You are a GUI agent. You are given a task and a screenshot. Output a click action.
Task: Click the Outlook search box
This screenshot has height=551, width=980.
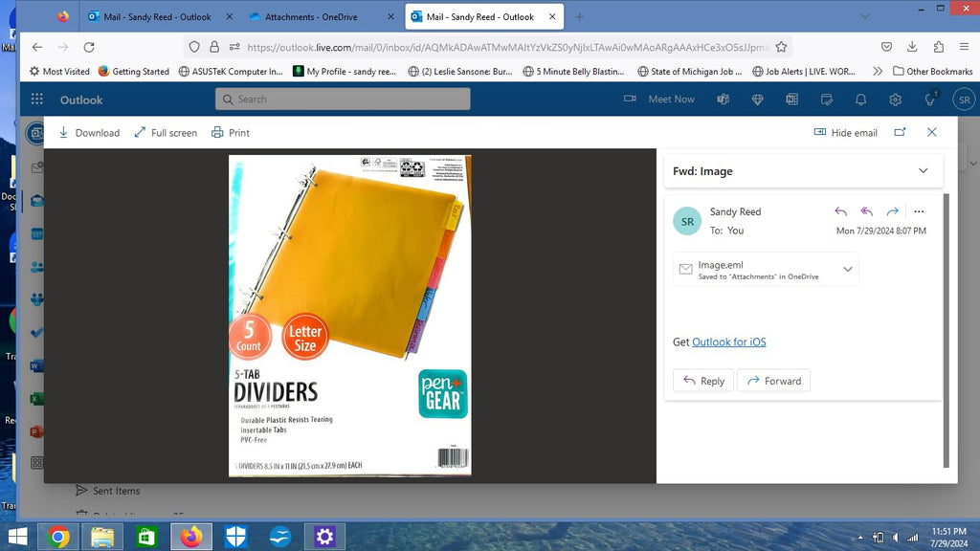click(343, 99)
